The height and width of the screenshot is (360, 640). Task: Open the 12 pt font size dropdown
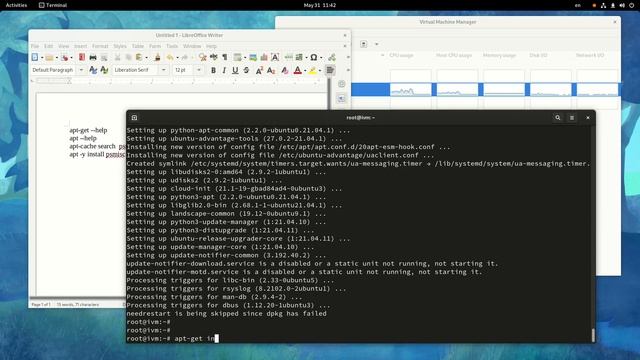[x=199, y=70]
